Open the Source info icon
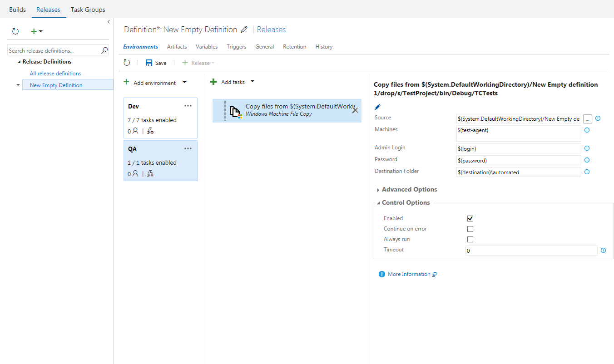The image size is (614, 364). [598, 118]
